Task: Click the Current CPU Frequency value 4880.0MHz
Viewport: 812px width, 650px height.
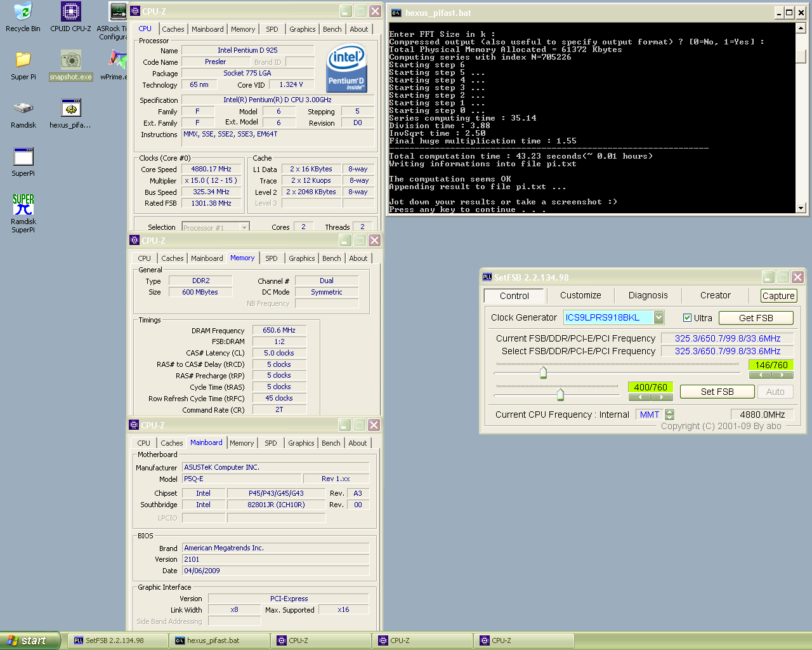Action: tap(763, 415)
